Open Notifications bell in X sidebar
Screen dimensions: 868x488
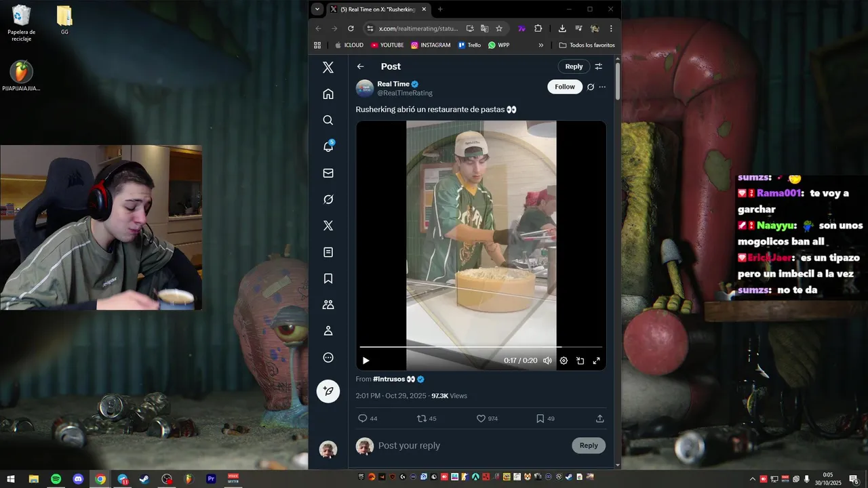328,146
